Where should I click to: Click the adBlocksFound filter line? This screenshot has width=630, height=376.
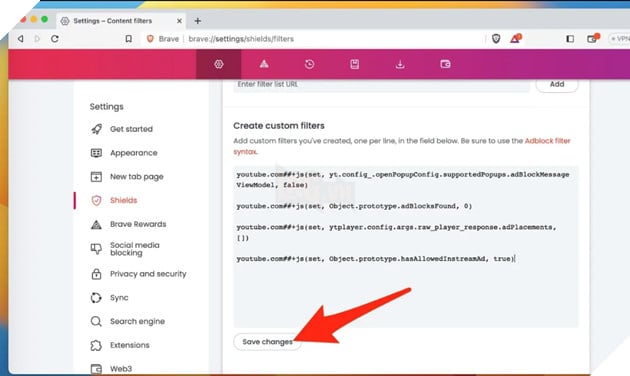point(354,206)
